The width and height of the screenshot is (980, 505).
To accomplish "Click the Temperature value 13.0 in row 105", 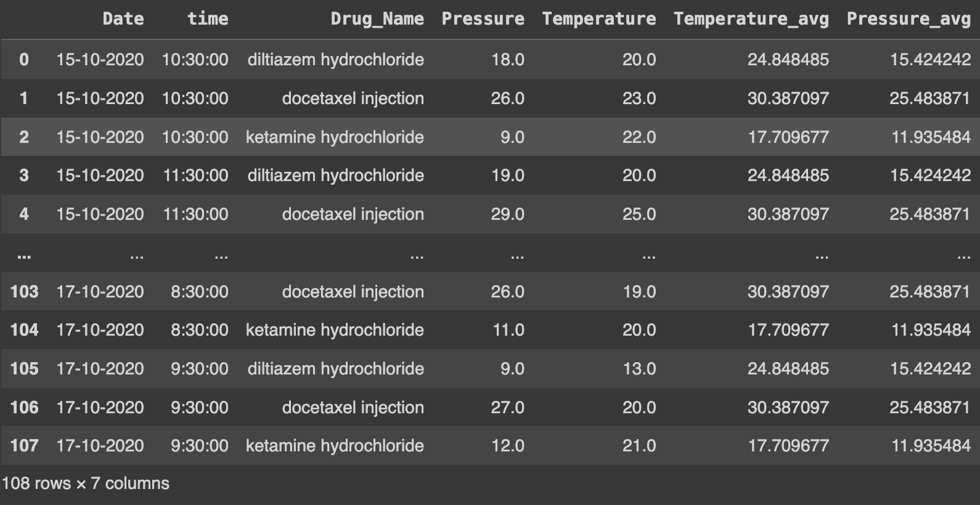I will tap(639, 369).
